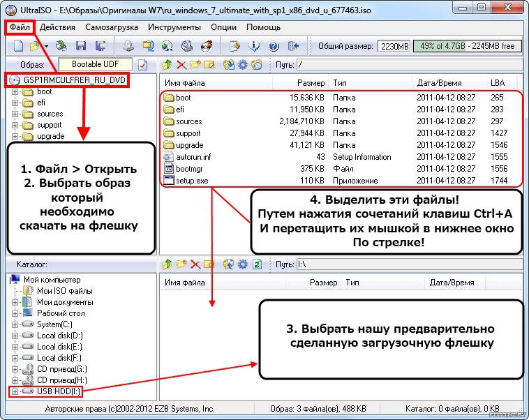Click the Open CD/DVD green arrow icon
The image size is (529, 420).
61,46
